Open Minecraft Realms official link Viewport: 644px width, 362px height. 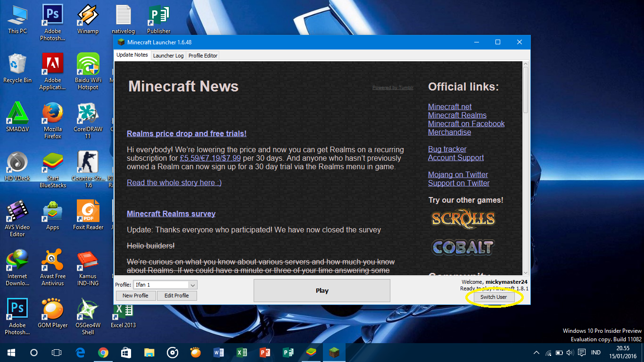pos(457,115)
